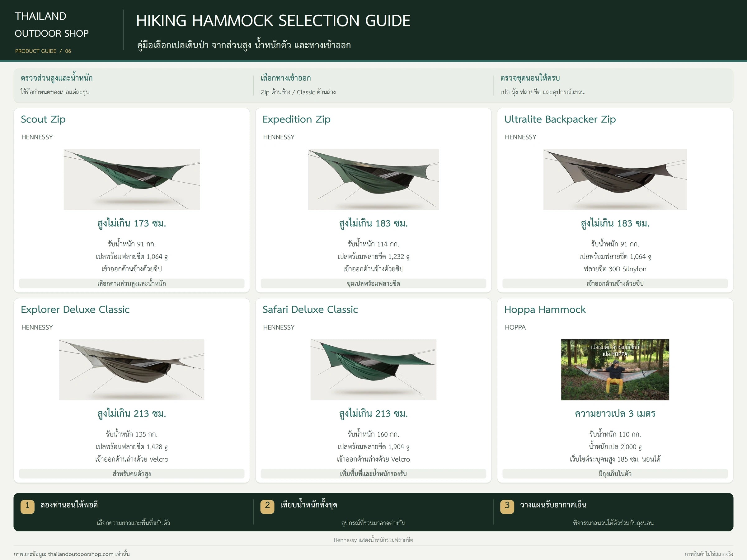Open the Scout Zip hammock photo
The image size is (747, 560).
point(132,180)
